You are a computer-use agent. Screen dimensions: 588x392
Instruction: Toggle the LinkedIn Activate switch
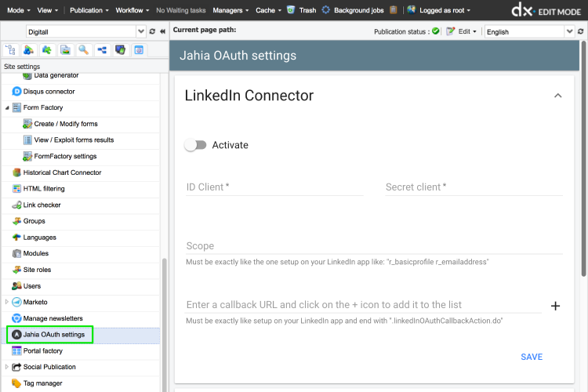[195, 145]
